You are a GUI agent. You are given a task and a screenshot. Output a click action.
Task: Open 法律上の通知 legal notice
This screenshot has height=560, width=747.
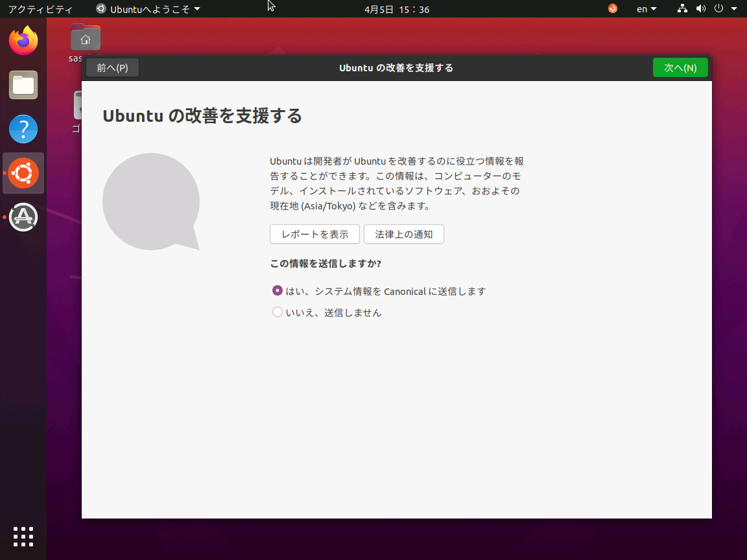pos(403,234)
